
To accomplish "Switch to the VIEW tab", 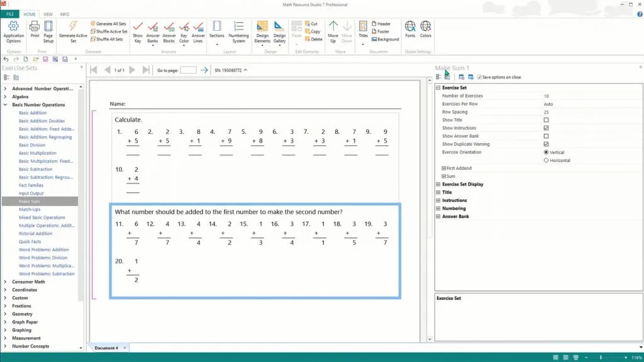I will [48, 14].
